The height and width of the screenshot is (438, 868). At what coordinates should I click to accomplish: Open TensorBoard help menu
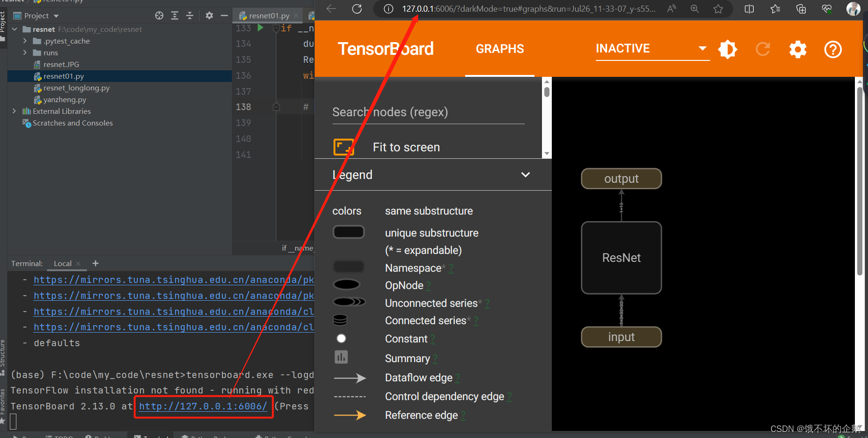point(833,49)
